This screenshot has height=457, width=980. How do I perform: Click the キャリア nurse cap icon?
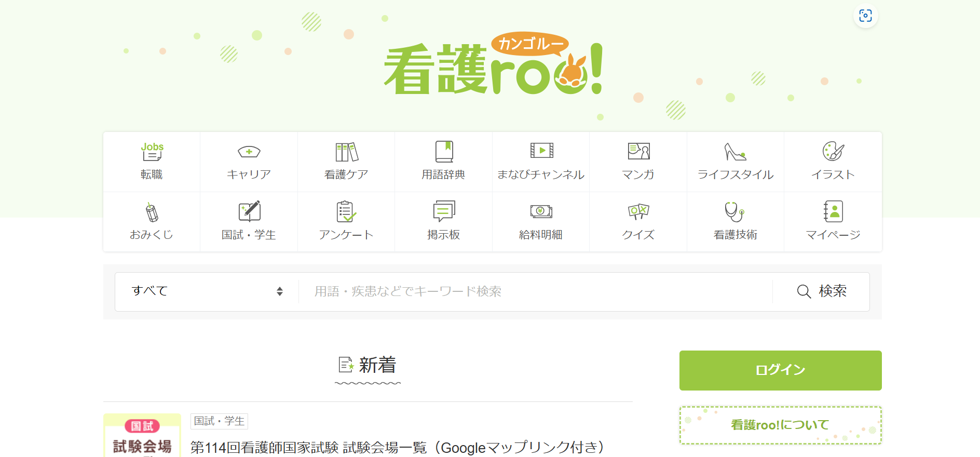click(249, 152)
